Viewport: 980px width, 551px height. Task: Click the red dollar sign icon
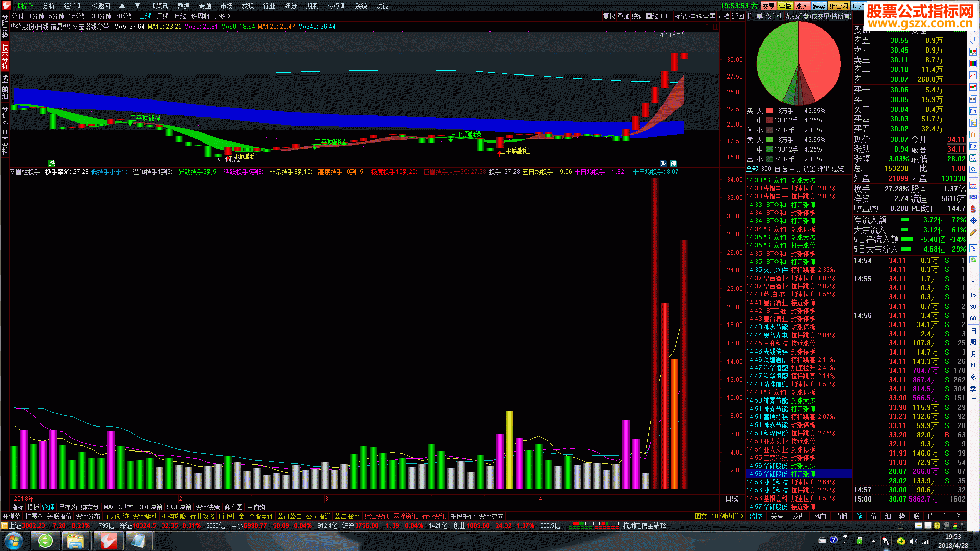(x=973, y=209)
